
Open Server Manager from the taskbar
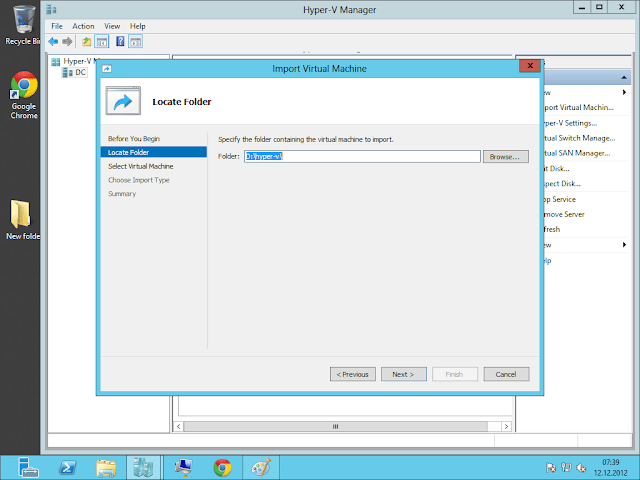tap(28, 467)
